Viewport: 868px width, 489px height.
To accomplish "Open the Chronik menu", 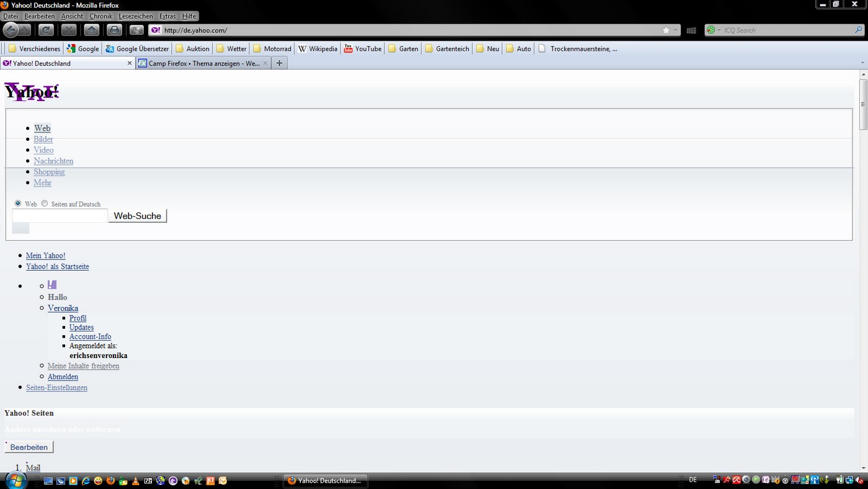I will (x=101, y=16).
